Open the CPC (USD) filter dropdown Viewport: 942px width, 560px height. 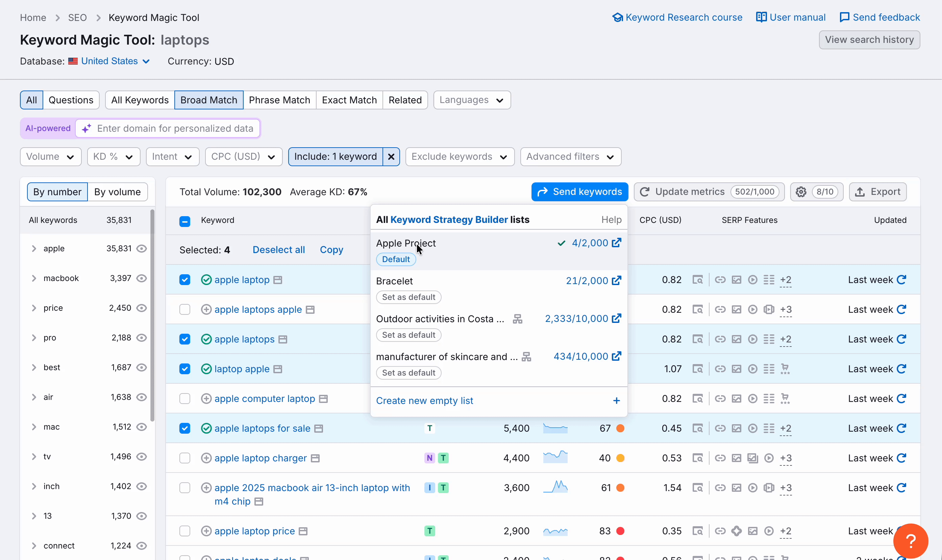(x=243, y=157)
